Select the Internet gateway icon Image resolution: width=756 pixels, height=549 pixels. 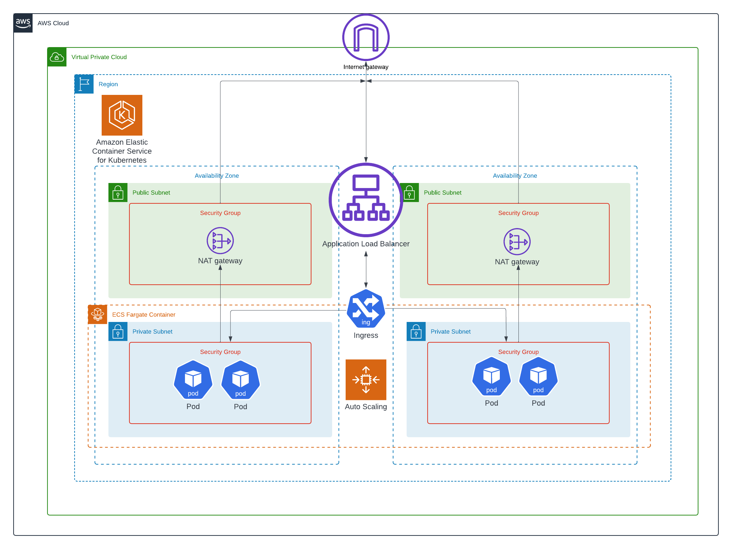coord(366,37)
